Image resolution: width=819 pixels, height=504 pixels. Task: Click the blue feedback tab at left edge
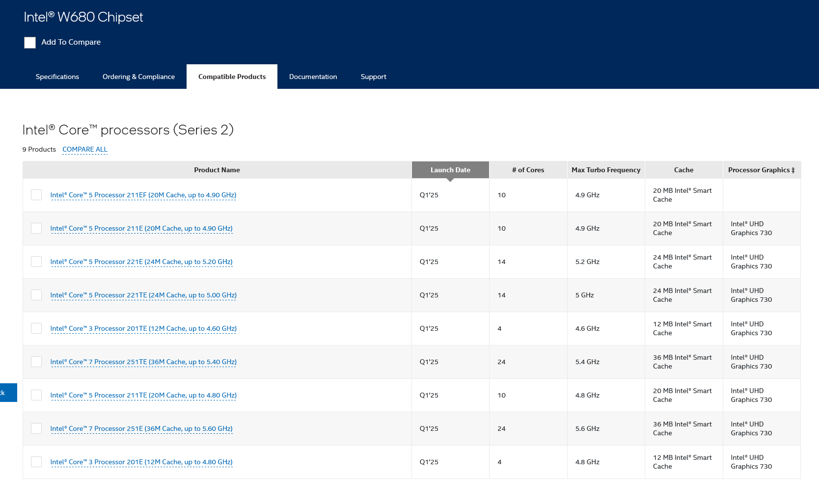point(8,393)
